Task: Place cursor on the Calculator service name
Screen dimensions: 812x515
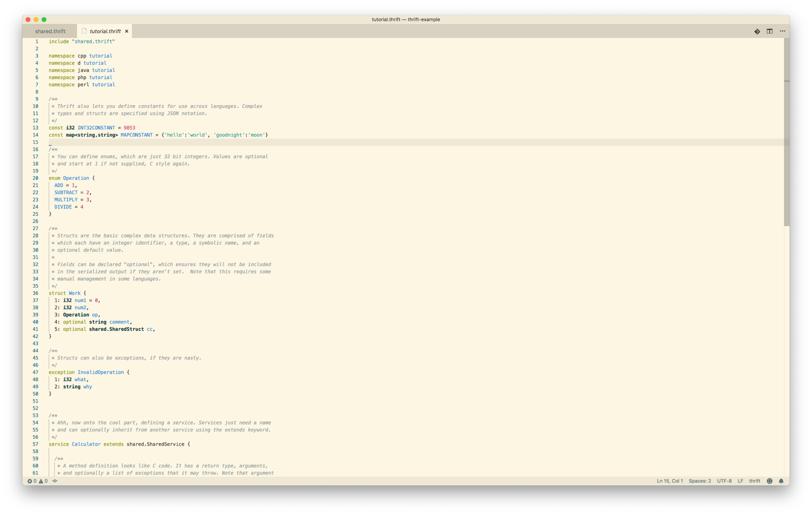Action: coord(86,444)
